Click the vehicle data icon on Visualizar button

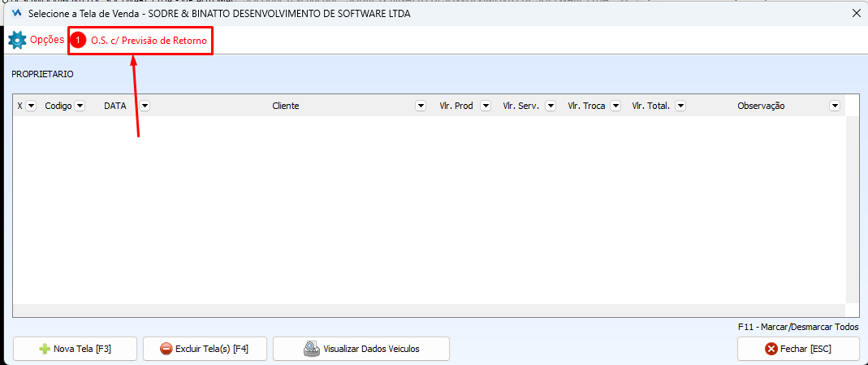tap(312, 349)
